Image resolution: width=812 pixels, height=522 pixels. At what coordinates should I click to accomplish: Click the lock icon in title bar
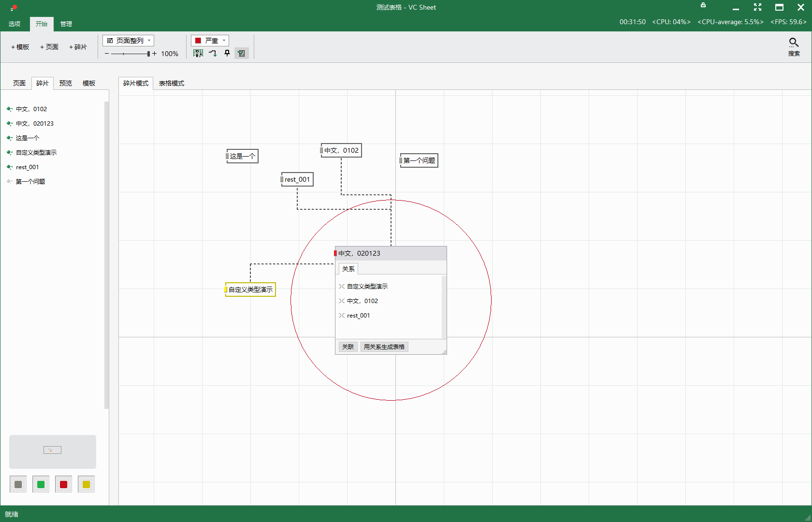tap(703, 5)
